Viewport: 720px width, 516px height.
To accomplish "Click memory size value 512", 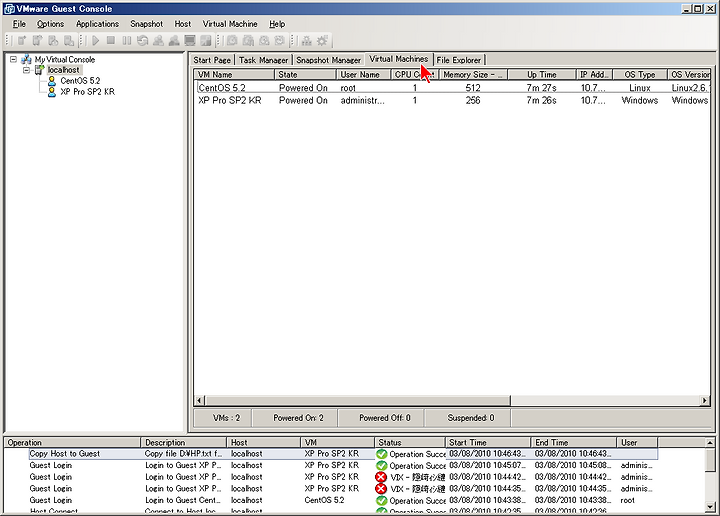I will coord(473,88).
